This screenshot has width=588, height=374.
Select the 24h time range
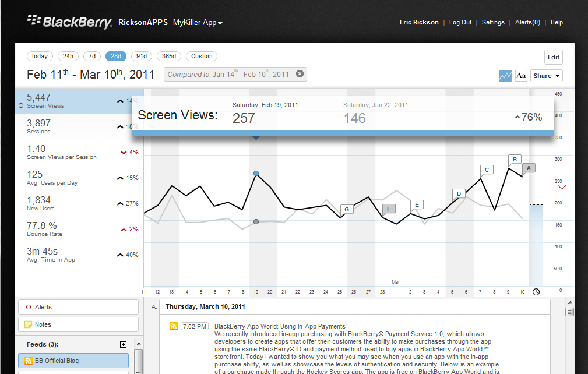(x=68, y=56)
